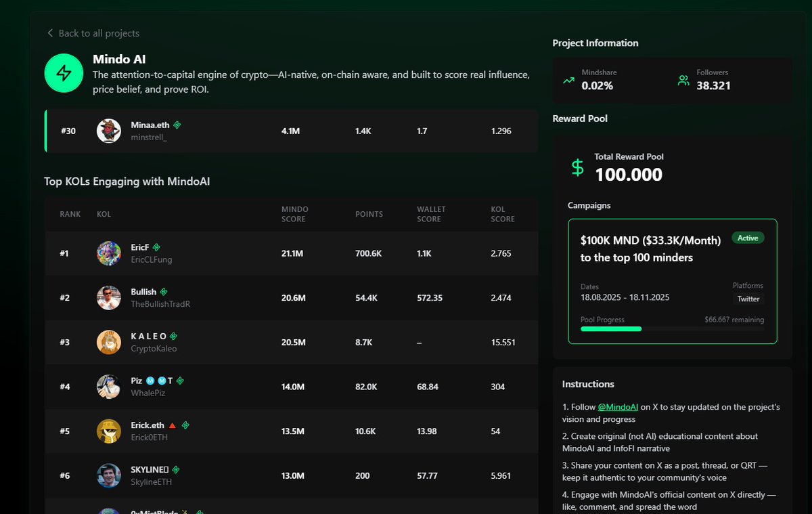This screenshot has width=812, height=514.
Task: Sort by POINTS column header
Action: [369, 214]
